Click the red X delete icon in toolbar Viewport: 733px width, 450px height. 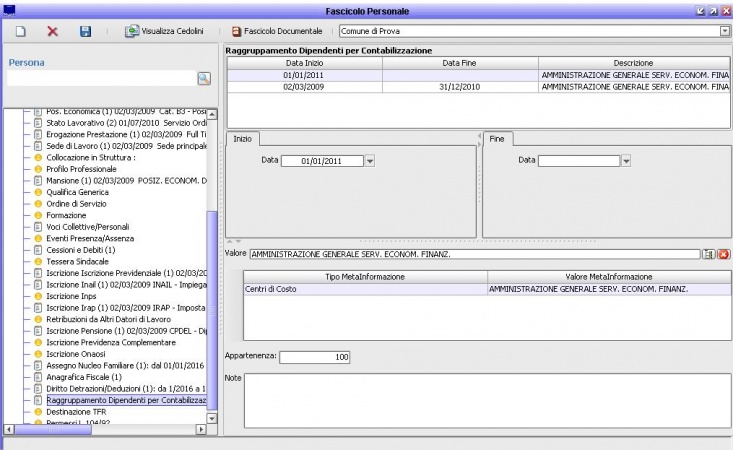point(53,32)
